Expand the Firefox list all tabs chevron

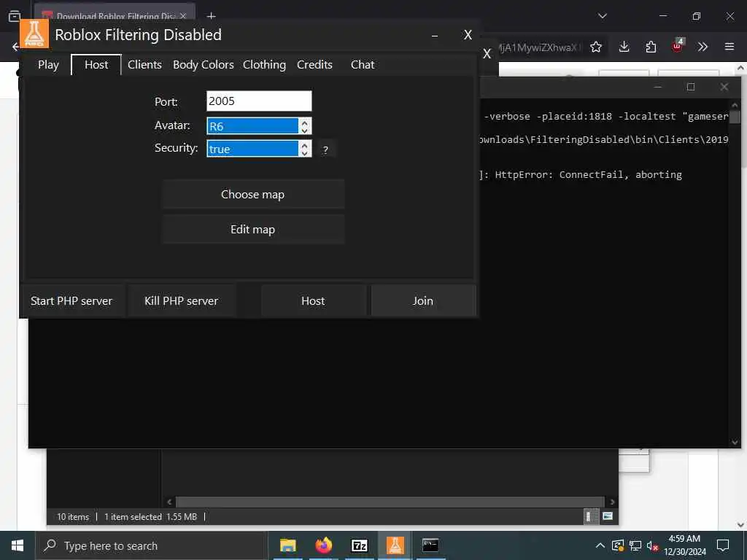(x=603, y=16)
